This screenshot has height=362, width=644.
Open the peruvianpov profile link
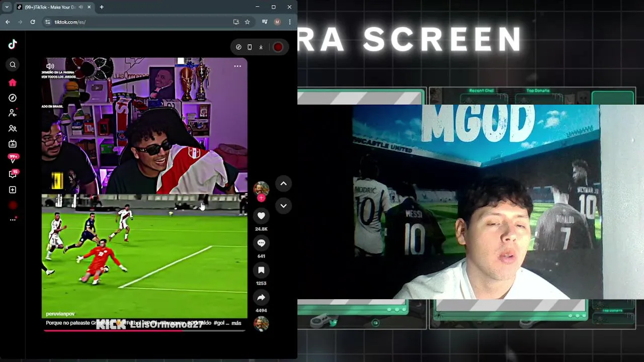(x=60, y=314)
